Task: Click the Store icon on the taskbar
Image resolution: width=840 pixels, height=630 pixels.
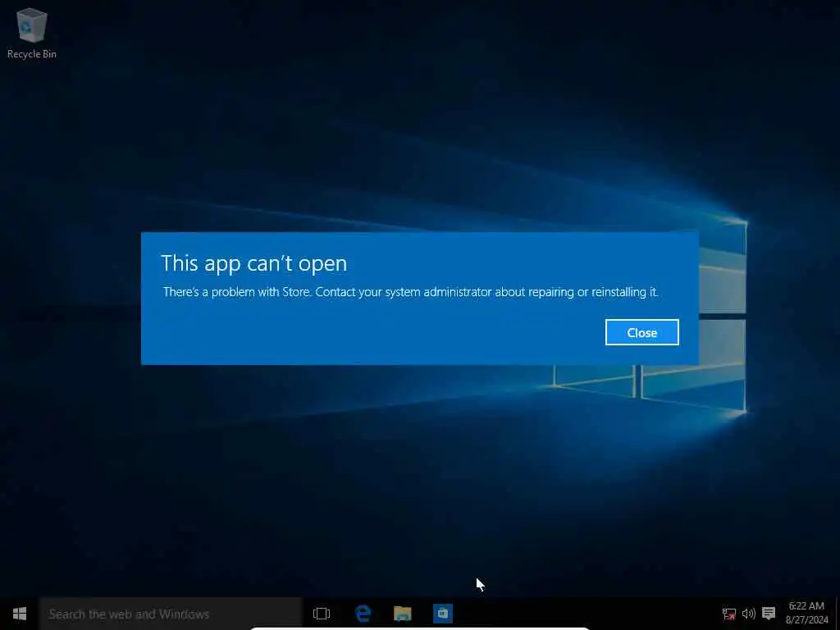Action: point(442,614)
